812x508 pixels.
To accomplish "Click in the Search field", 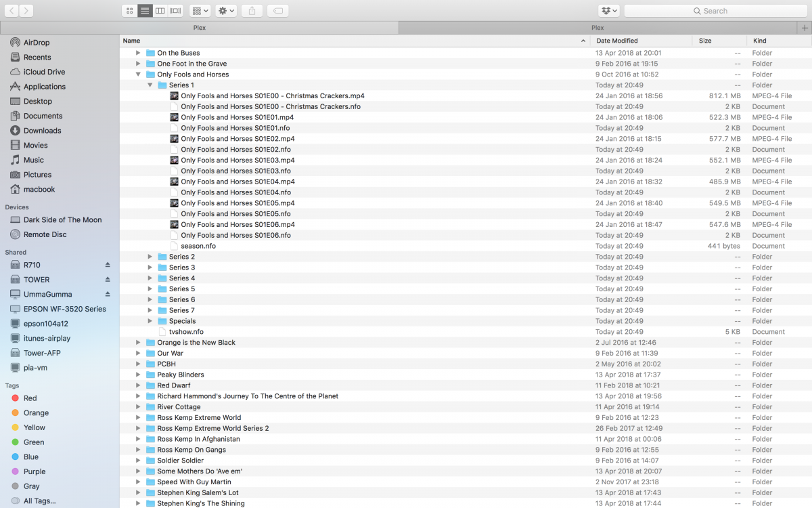I will [715, 11].
